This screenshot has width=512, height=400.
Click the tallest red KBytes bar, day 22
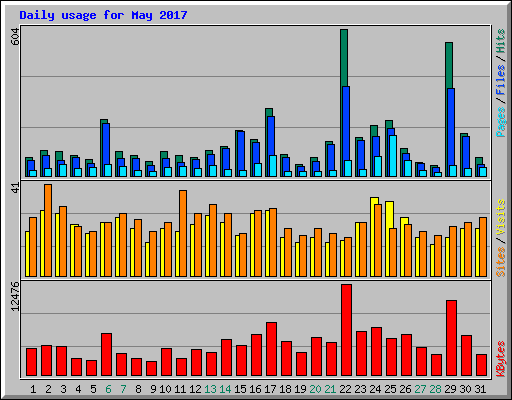coord(346,330)
